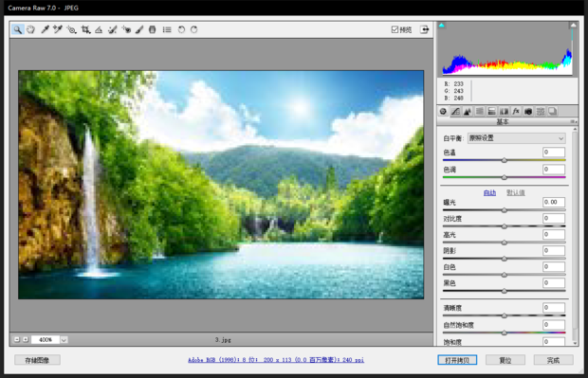Click the 色调 tint slider handle

tap(505, 177)
